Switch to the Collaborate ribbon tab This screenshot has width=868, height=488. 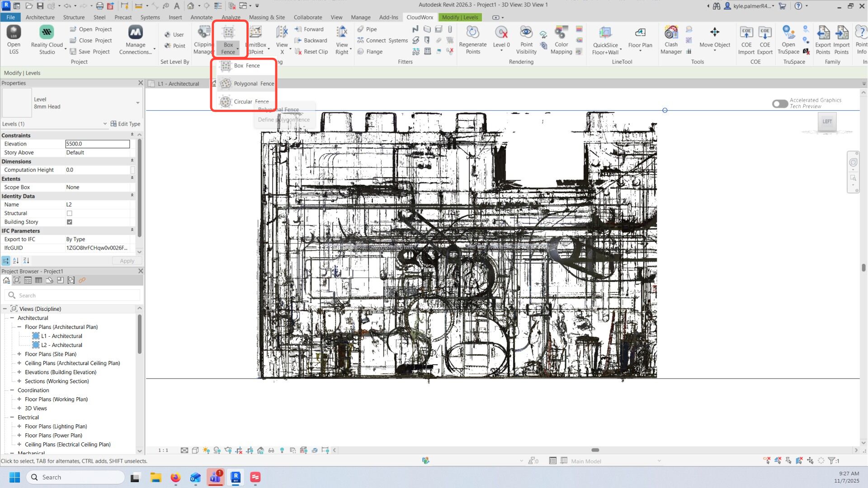[x=307, y=17]
